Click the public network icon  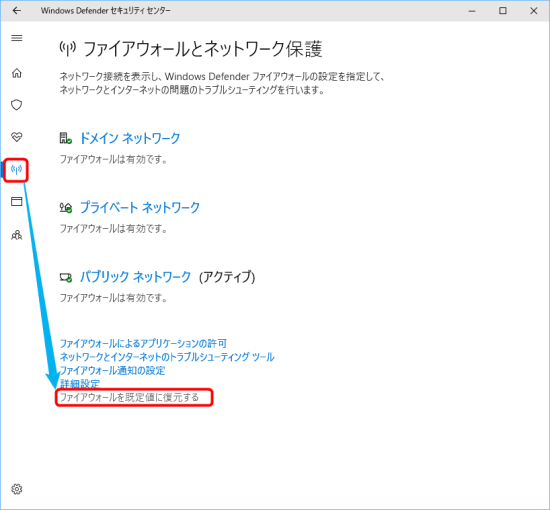(x=66, y=277)
